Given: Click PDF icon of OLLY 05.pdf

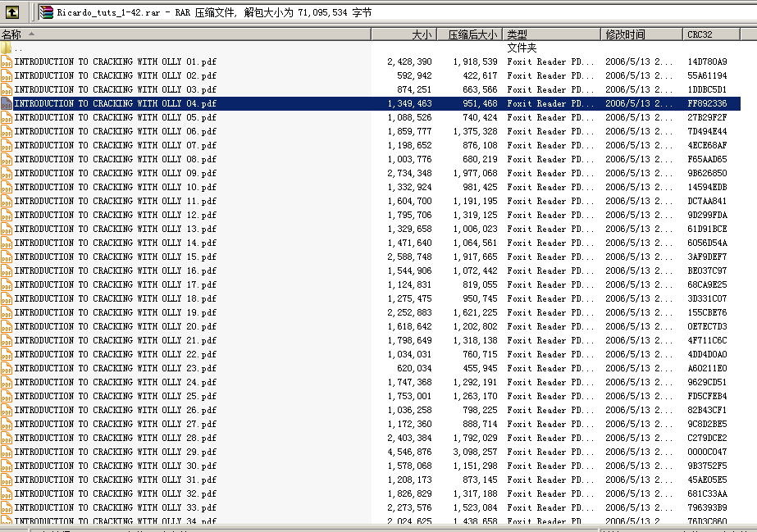Looking at the screenshot, I should [7, 118].
